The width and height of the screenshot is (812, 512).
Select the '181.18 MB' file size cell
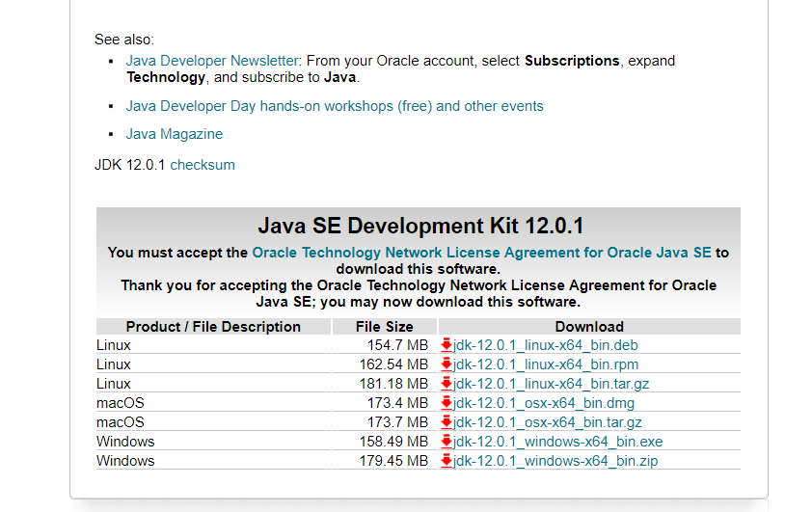point(393,384)
